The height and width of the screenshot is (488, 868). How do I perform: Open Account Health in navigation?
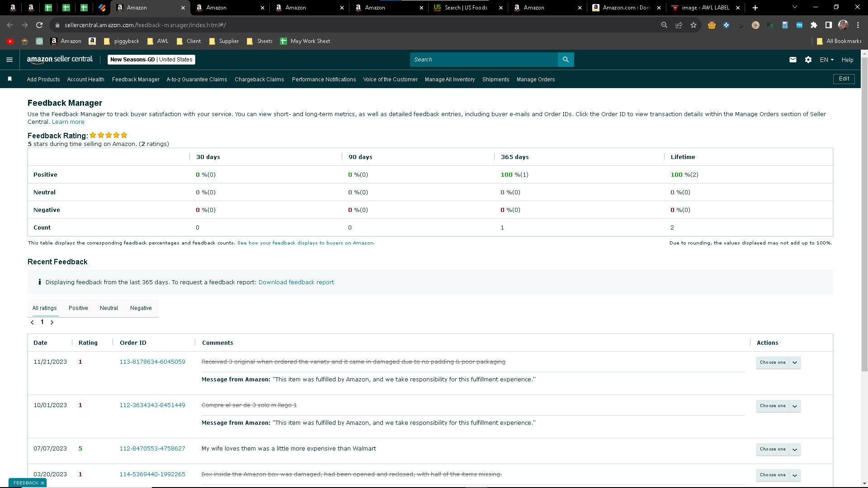click(86, 80)
